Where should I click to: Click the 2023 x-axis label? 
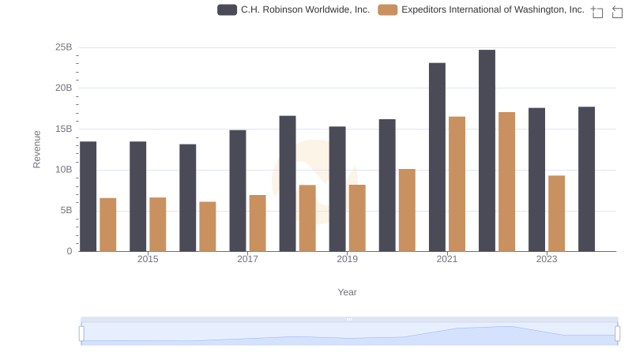[x=547, y=259]
